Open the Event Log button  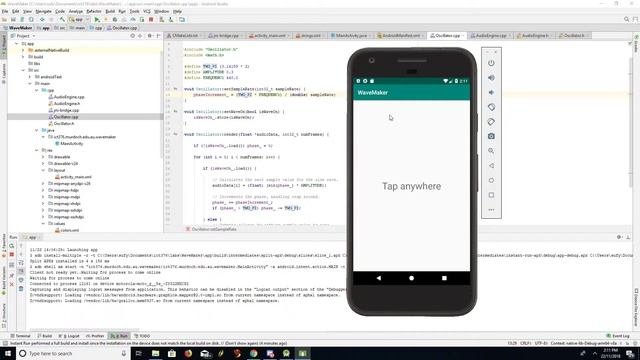click(618, 336)
